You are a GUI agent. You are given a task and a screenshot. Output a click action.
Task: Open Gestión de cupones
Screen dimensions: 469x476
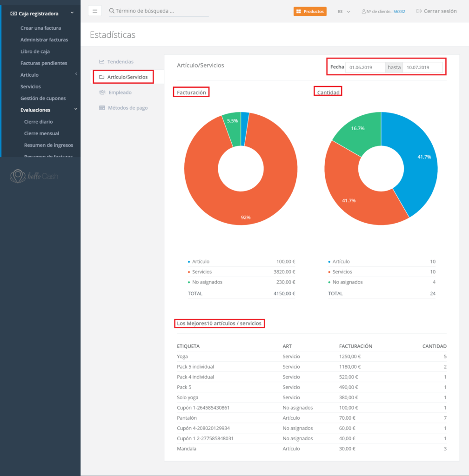(x=43, y=99)
